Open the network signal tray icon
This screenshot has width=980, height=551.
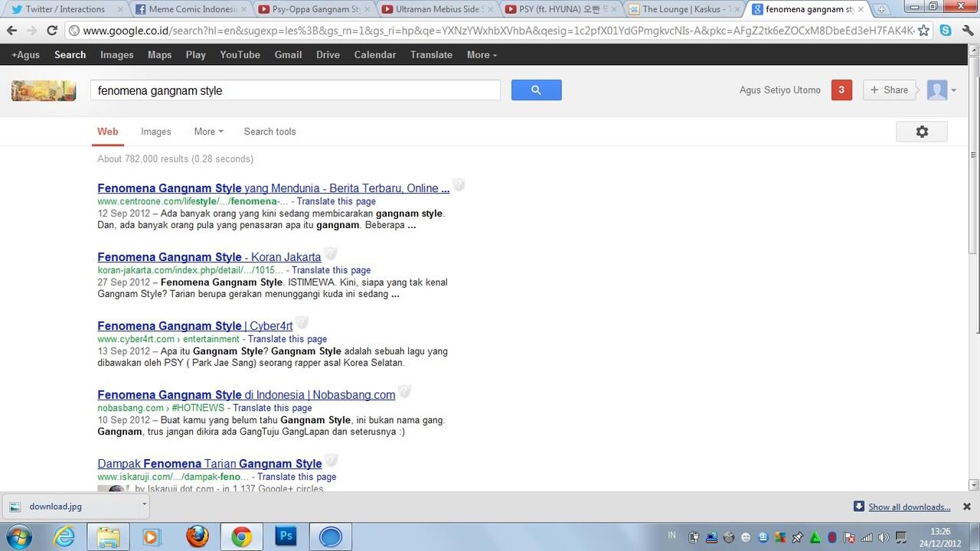pos(867,537)
